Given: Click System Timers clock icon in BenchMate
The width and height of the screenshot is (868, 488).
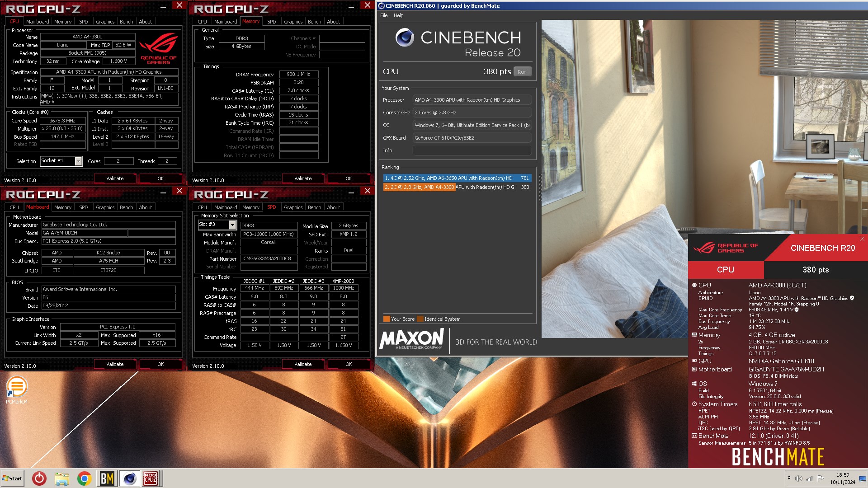Looking at the screenshot, I should (694, 404).
